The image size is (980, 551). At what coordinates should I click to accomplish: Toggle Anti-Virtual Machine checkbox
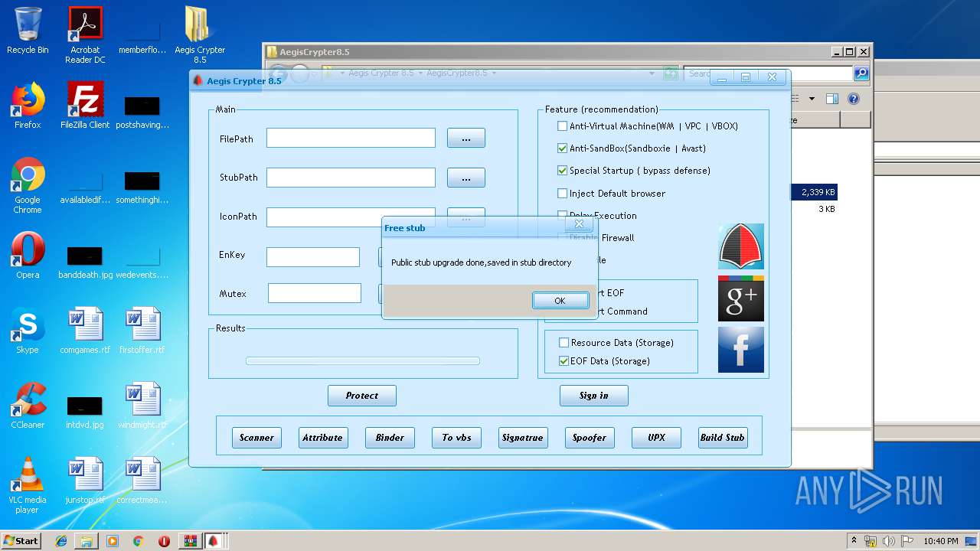coord(563,126)
